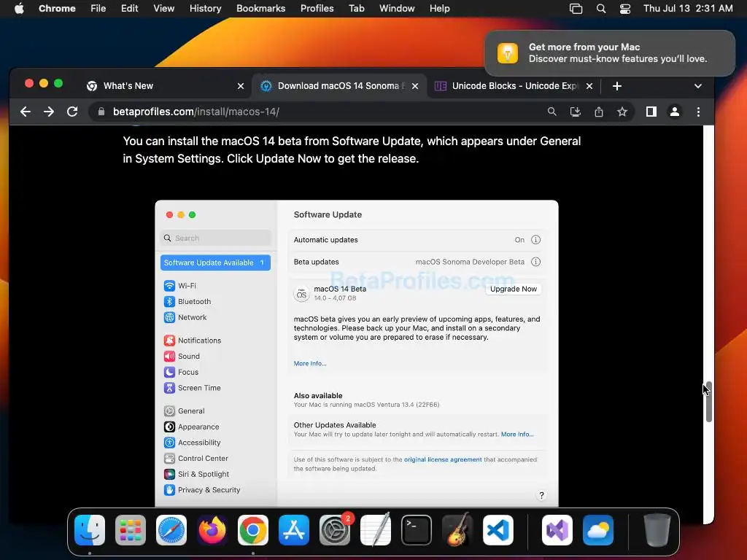The image size is (747, 560).
Task: Share this page via the share icon
Action: pos(599,112)
